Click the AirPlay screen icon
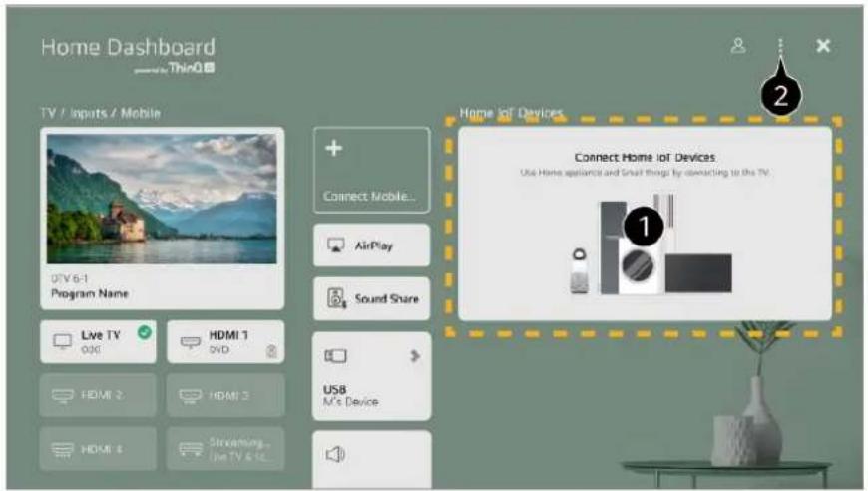 coord(336,245)
